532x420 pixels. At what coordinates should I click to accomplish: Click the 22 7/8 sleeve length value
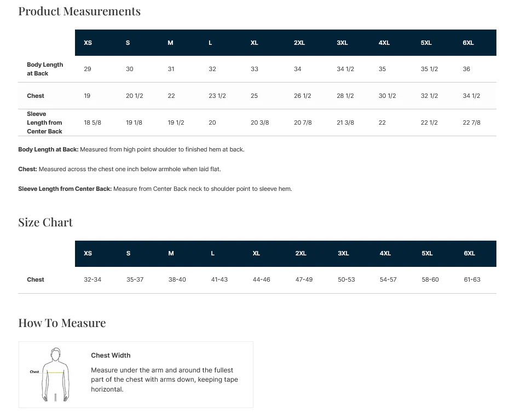(472, 122)
